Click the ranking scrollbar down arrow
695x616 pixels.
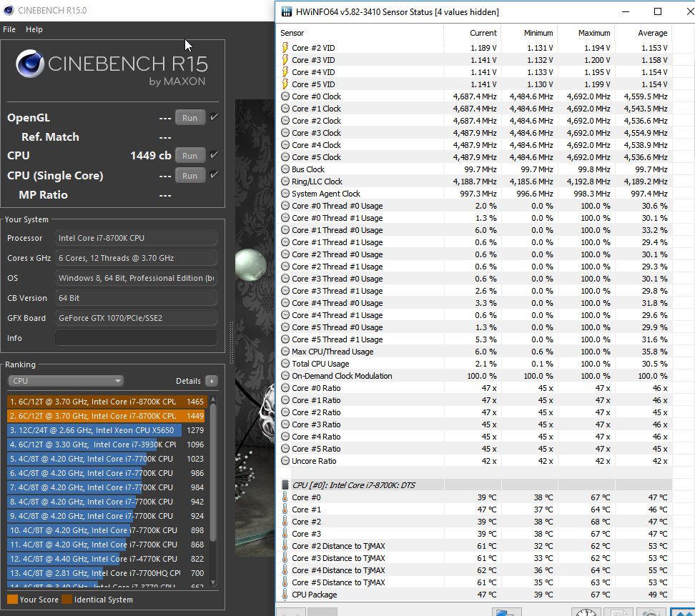(x=213, y=582)
